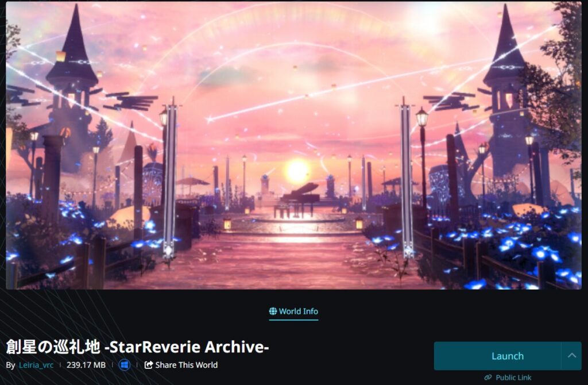Click the "By" author label
Screen dimensions: 588x385
pos(10,365)
